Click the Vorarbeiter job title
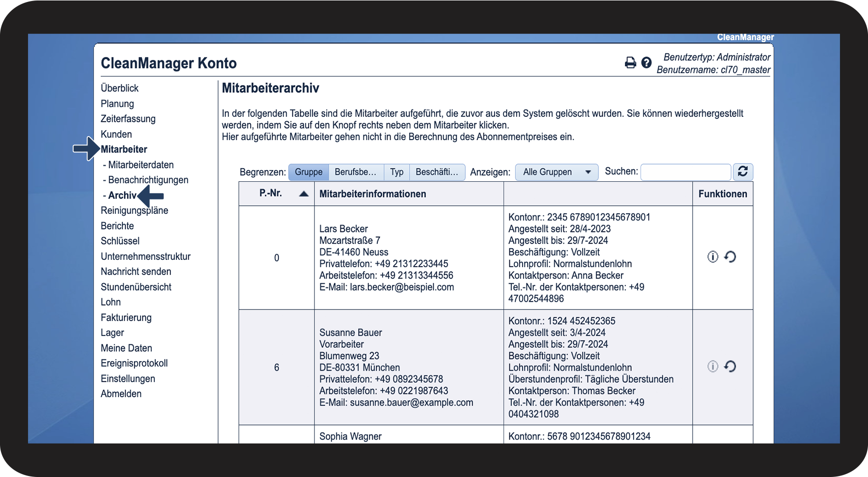868x477 pixels. click(x=342, y=344)
